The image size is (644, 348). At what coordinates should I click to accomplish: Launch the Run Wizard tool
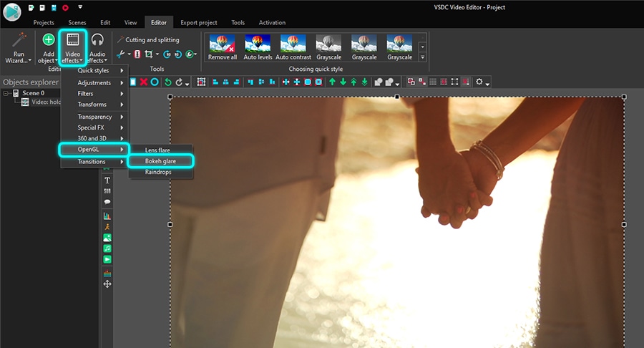pyautogui.click(x=19, y=48)
